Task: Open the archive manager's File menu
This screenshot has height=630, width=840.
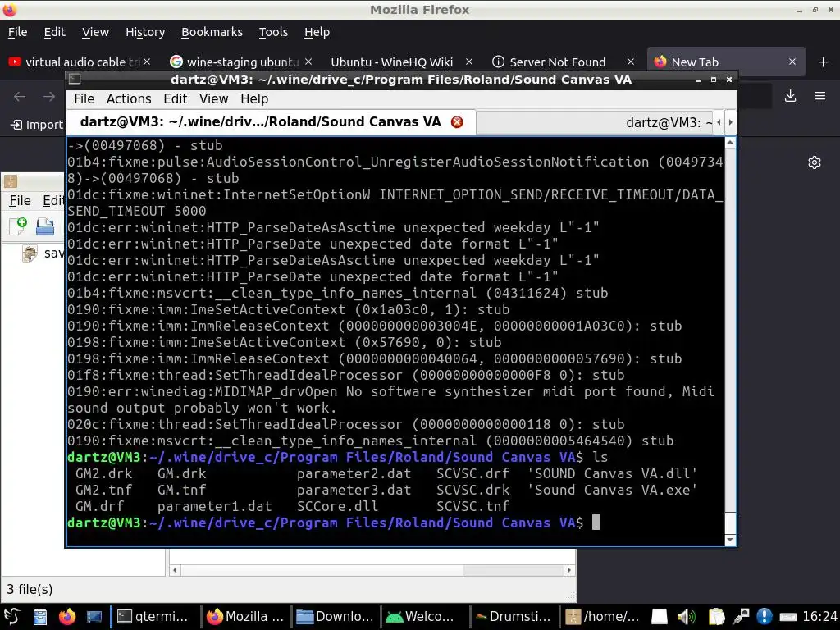Action: (20, 201)
